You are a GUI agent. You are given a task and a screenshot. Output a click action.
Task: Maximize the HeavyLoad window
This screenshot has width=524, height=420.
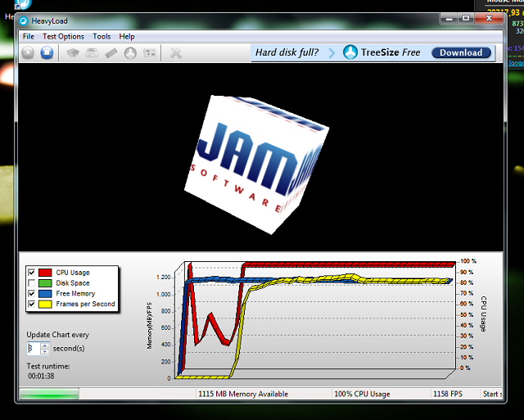click(x=466, y=18)
